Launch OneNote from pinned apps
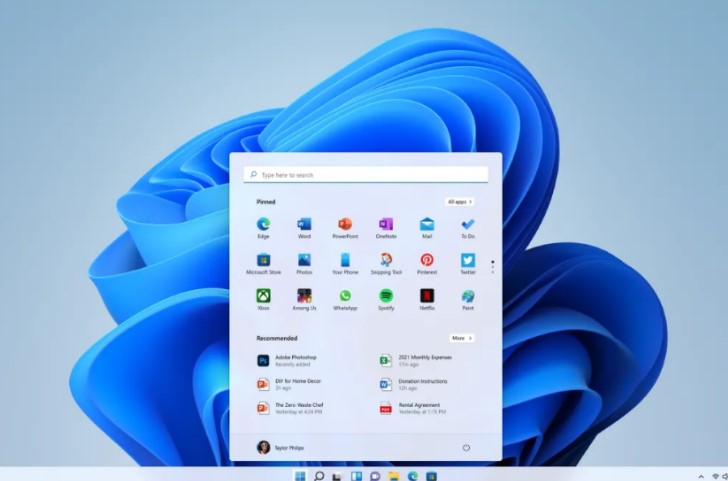This screenshot has height=481, width=728. click(x=386, y=225)
